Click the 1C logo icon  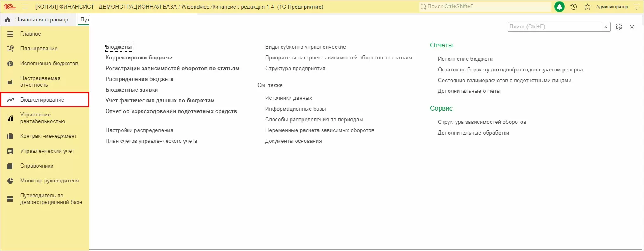coord(10,7)
